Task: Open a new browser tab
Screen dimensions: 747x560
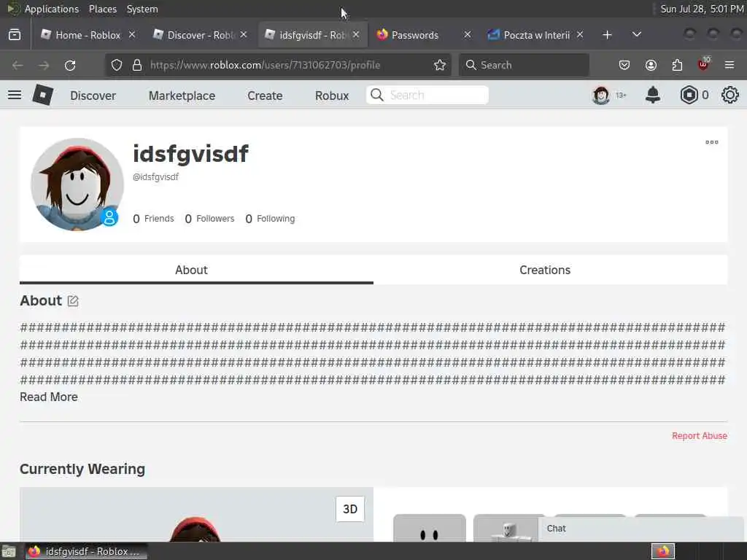Action: click(x=607, y=35)
